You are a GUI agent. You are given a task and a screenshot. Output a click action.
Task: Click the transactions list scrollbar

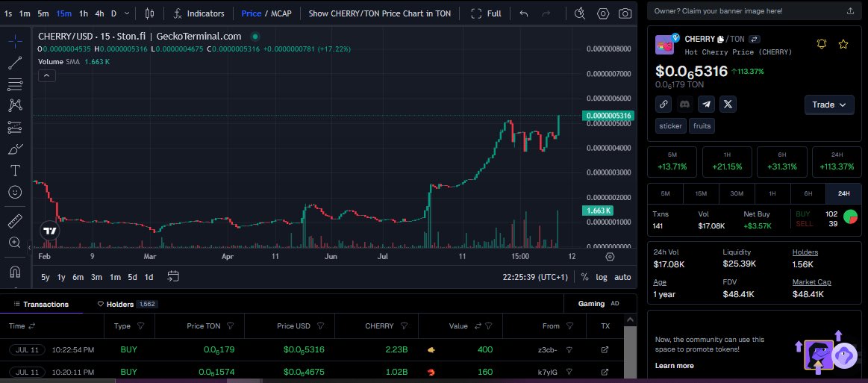630,352
